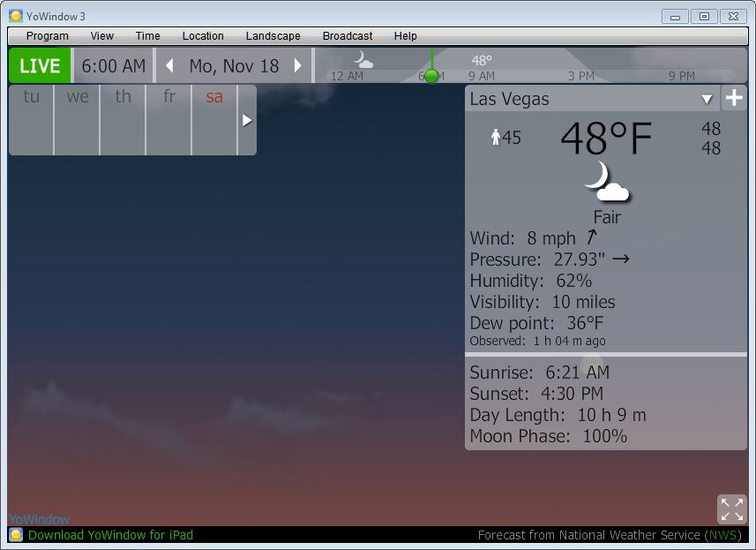The width and height of the screenshot is (756, 550).
Task: Select Saturday in the forecast strip
Action: (x=214, y=98)
